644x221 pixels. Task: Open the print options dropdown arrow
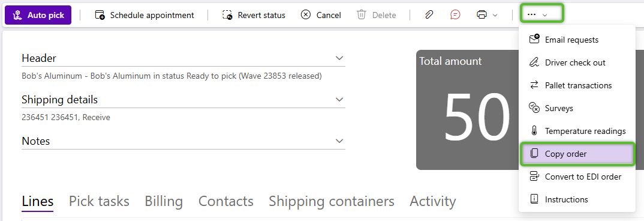(495, 15)
